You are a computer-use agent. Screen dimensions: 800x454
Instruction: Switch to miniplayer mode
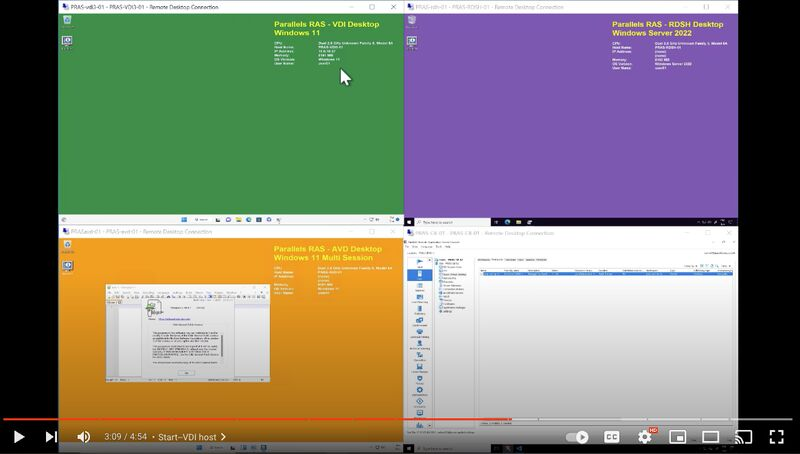click(x=678, y=437)
